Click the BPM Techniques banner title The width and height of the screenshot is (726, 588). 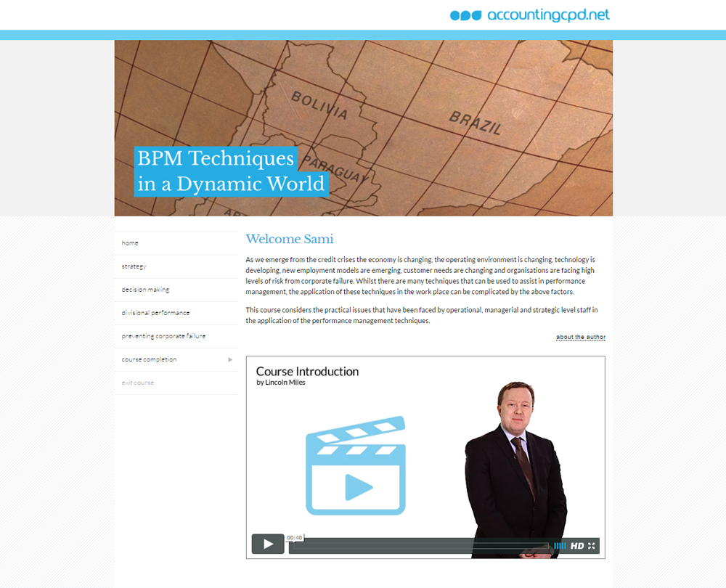pos(231,171)
